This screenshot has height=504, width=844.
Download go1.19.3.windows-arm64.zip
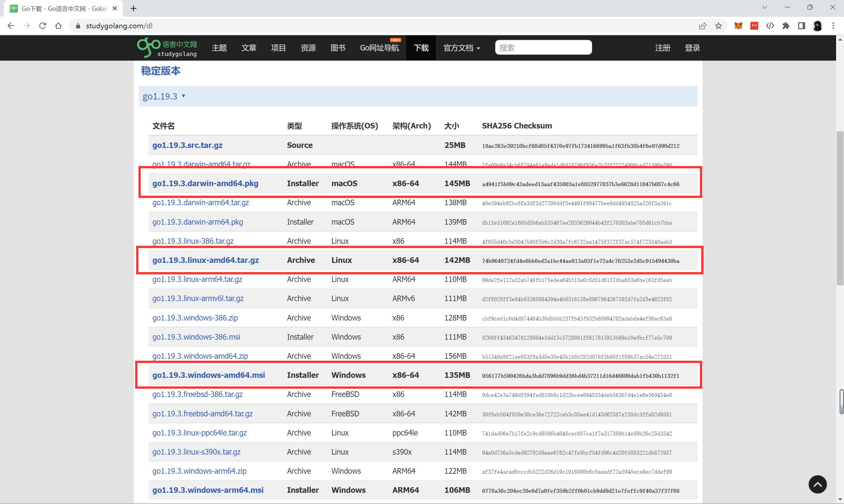pos(199,471)
